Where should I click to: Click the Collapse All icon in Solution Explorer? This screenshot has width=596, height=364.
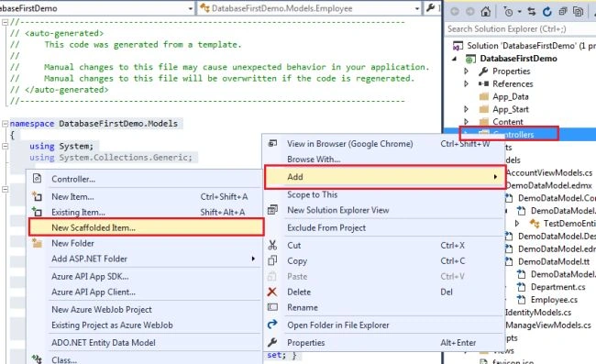click(x=563, y=12)
